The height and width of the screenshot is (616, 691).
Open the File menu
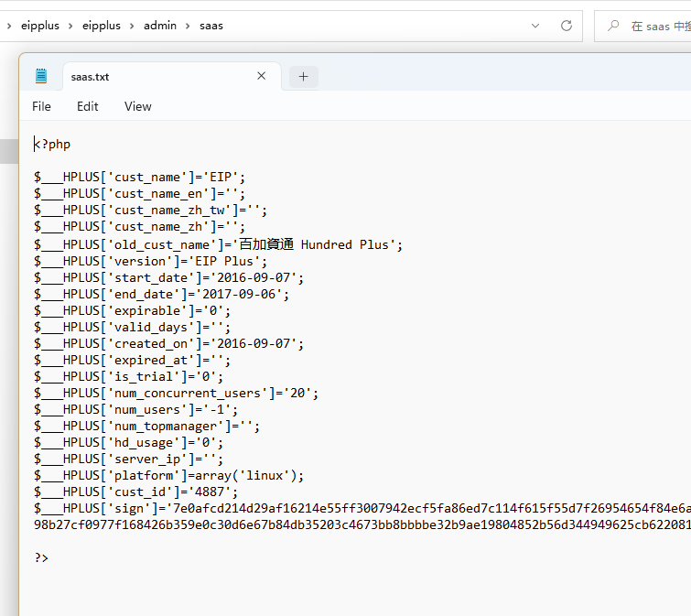pyautogui.click(x=41, y=106)
